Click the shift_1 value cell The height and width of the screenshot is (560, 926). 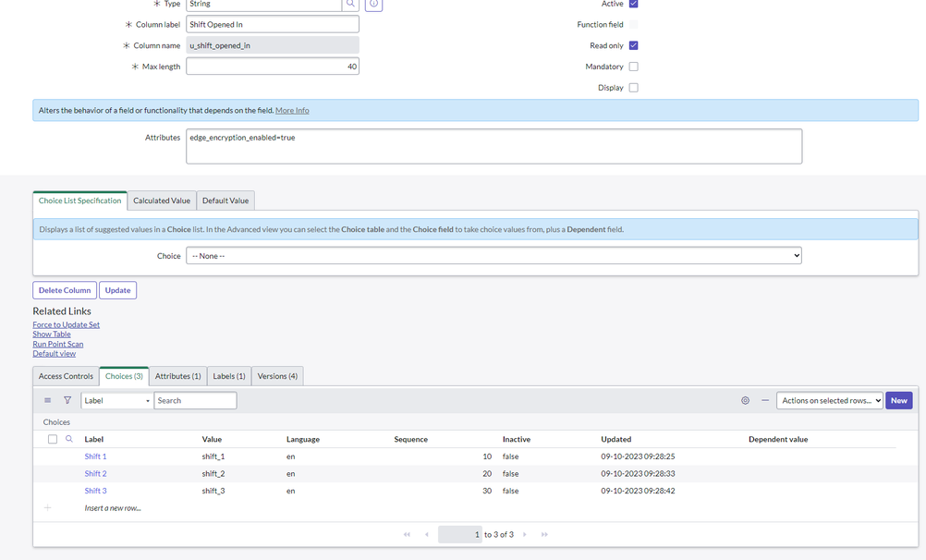click(213, 457)
